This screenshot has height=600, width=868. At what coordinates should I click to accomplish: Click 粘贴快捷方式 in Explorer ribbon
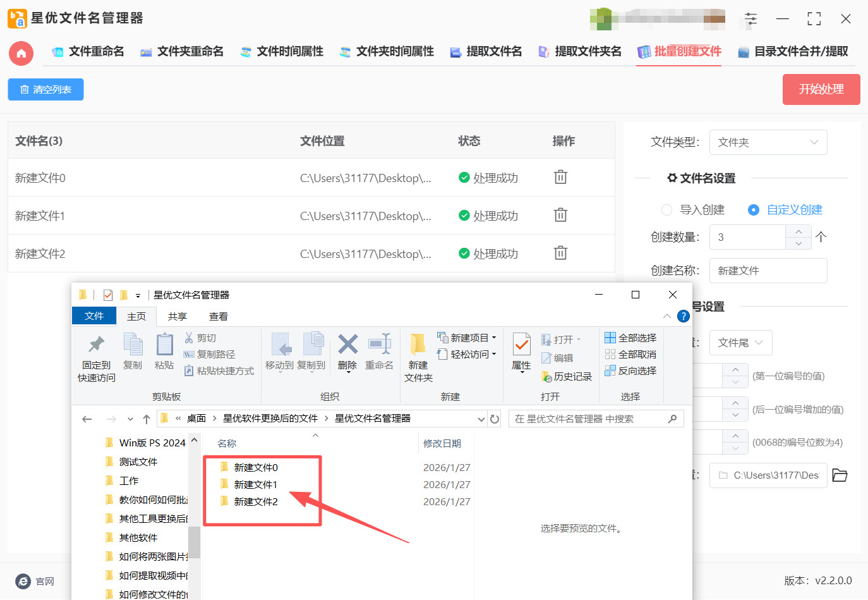coord(219,371)
